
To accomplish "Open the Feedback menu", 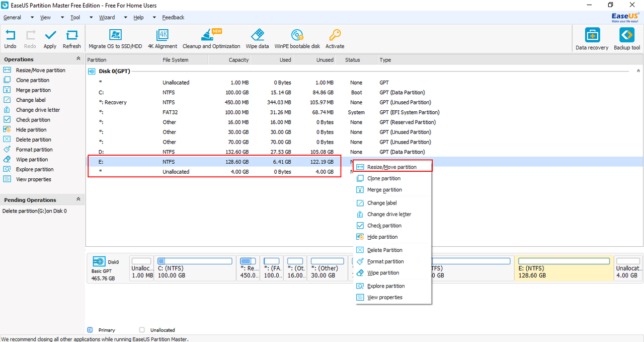I will (173, 17).
